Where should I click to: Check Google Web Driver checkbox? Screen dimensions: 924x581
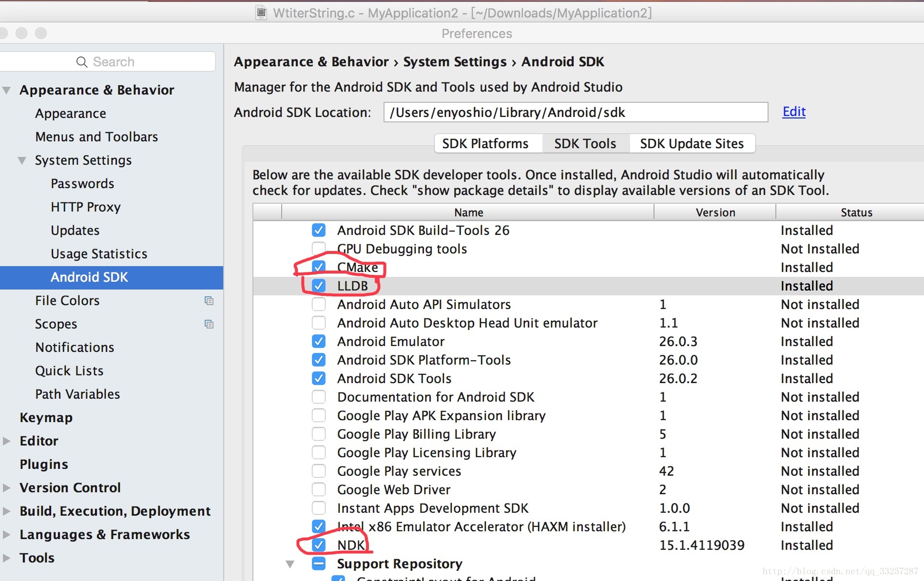point(319,489)
